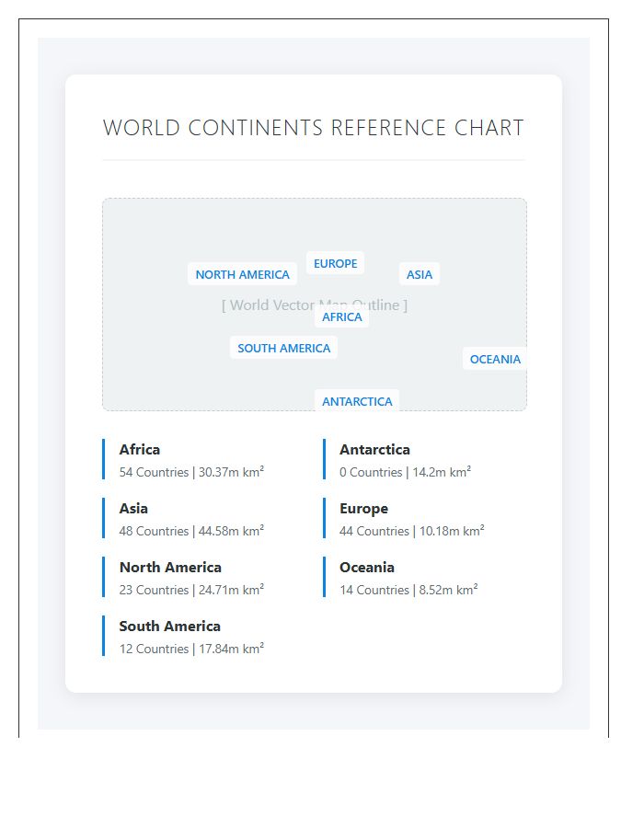This screenshot has height=828, width=644.
Task: Select the Africa heading in the list
Action: point(139,449)
